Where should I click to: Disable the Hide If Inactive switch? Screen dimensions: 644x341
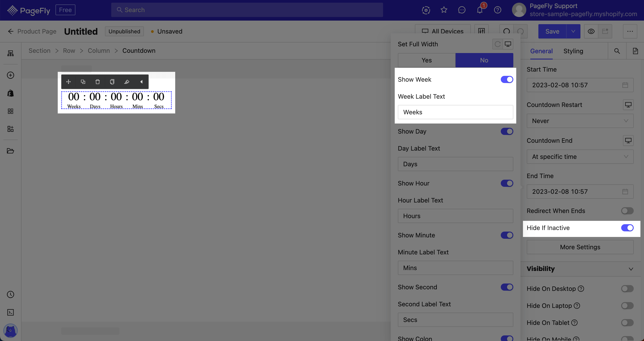pos(627,228)
